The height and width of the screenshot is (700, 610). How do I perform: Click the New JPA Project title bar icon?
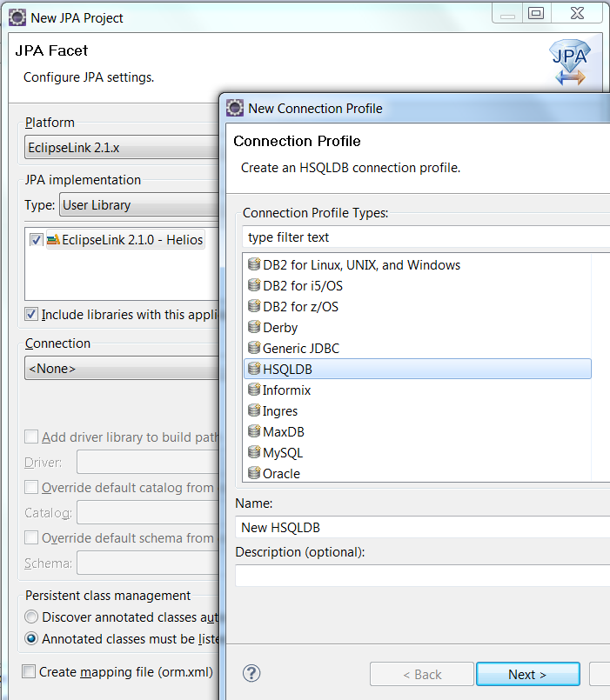(x=17, y=18)
